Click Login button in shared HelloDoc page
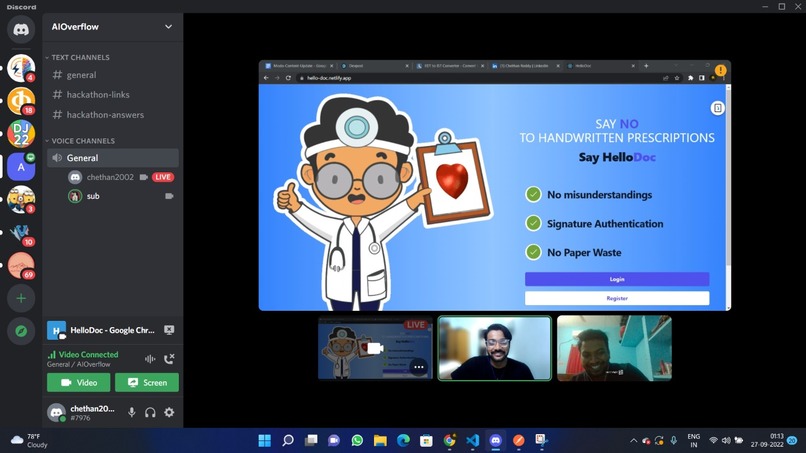The height and width of the screenshot is (453, 806). pos(617,279)
